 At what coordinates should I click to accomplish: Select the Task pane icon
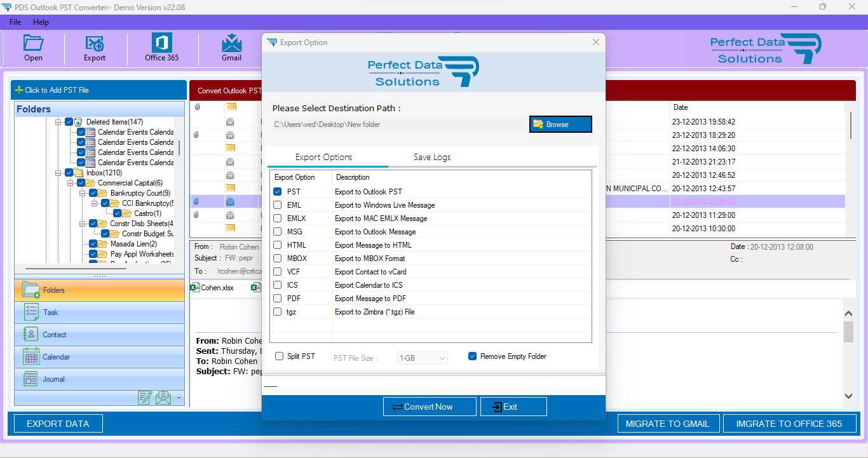(x=31, y=312)
